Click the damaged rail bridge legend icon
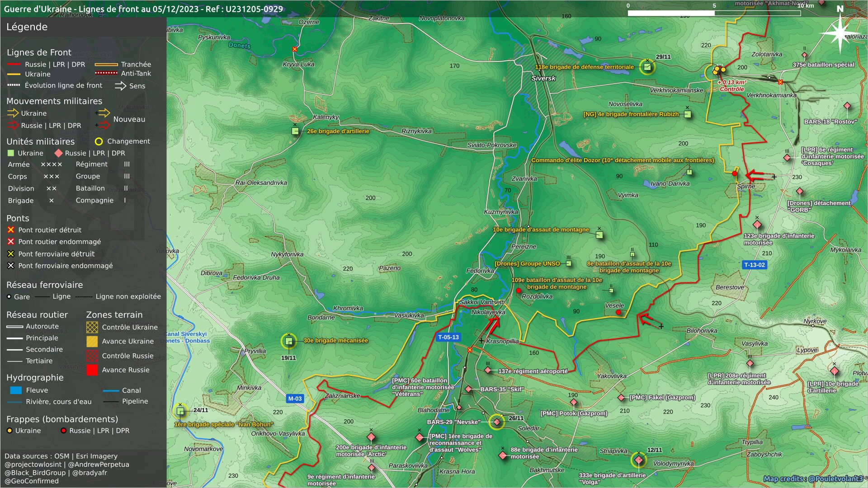The width and height of the screenshot is (868, 488). pos(11,266)
